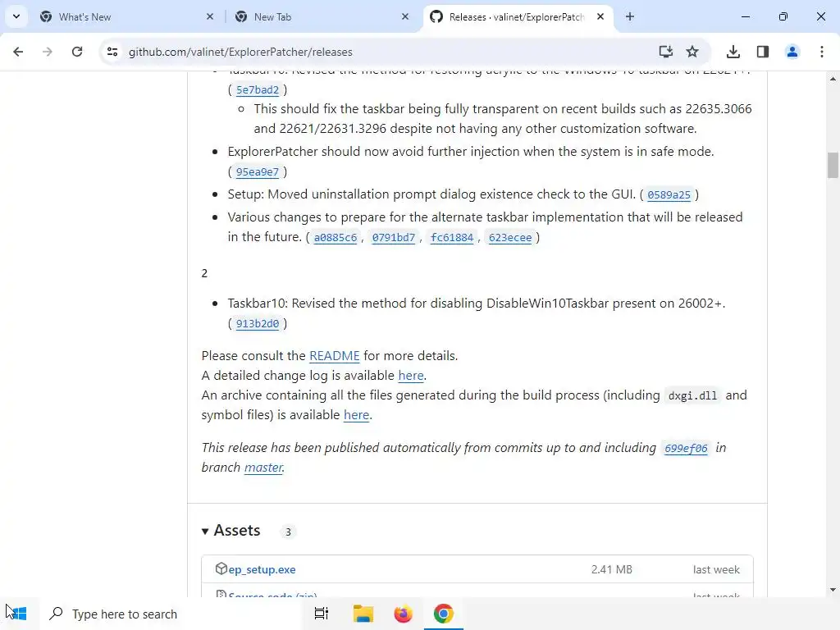Screen dimensions: 840x630
Task: Open the Windows Start menu
Action: click(x=18, y=614)
